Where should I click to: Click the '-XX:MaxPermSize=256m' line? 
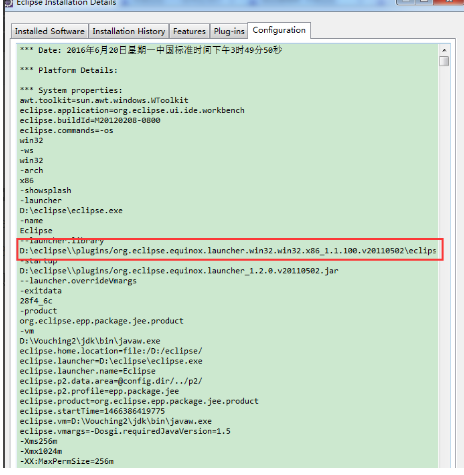click(x=67, y=461)
